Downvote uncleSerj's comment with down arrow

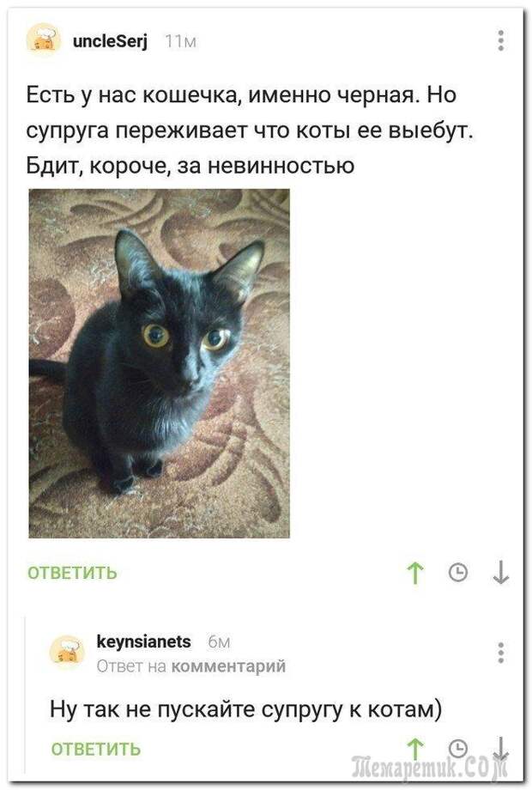pyautogui.click(x=501, y=573)
